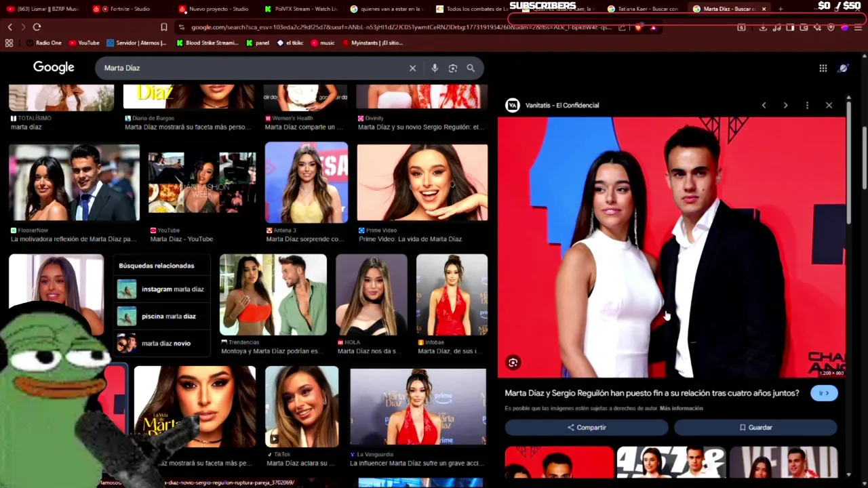Open the media playlist music-note icon
This screenshot has width=868, height=488.
pyautogui.click(x=776, y=28)
